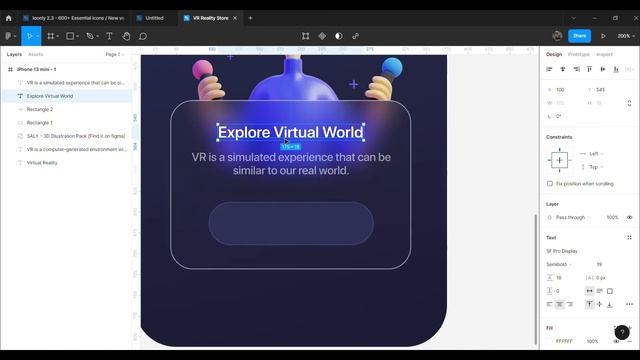Open type details three-dots menu
This screenshot has width=640, height=360.
click(x=629, y=304)
